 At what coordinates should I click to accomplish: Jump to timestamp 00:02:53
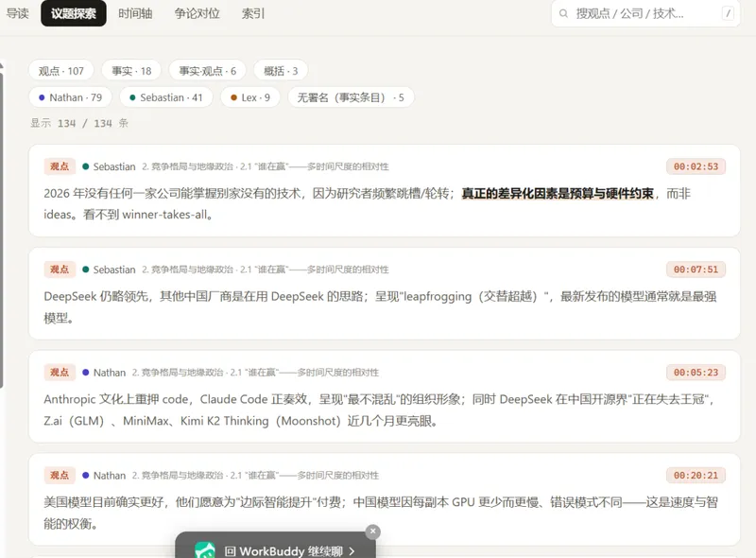[x=696, y=166]
